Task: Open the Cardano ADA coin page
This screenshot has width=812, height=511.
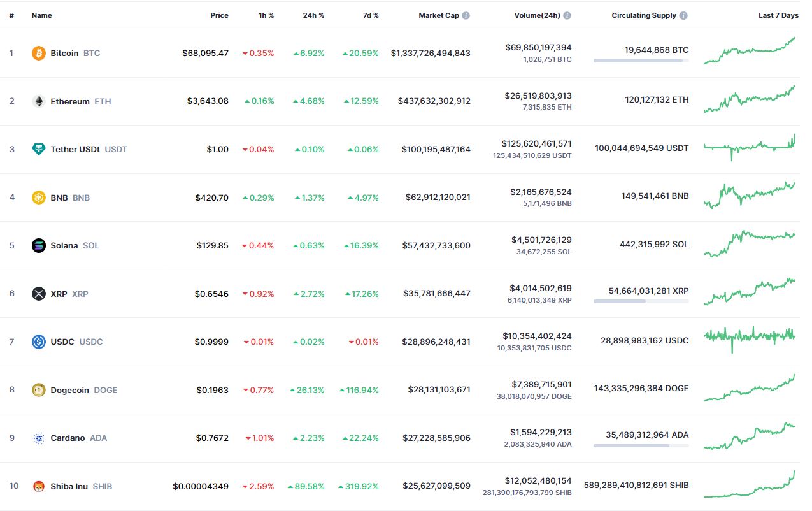Action: 68,438
